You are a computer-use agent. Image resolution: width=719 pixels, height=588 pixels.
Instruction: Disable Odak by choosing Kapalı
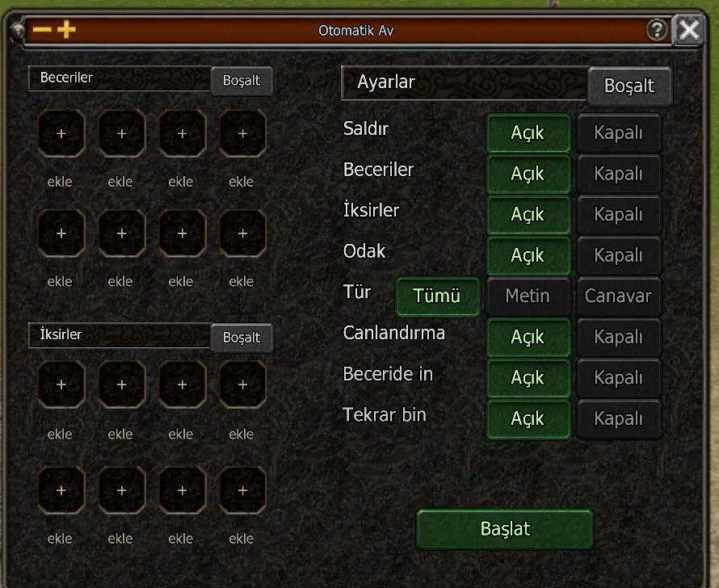coord(619,255)
